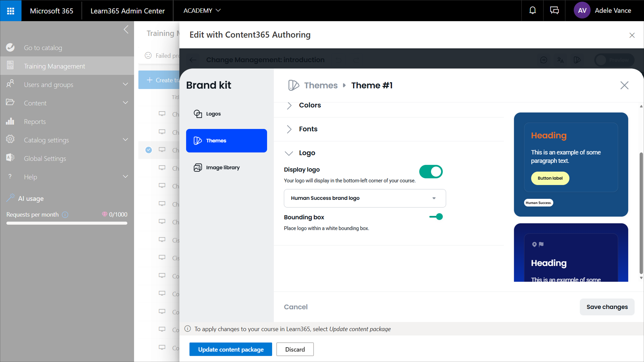Click the notifications bell icon
The height and width of the screenshot is (362, 644).
[x=532, y=11]
